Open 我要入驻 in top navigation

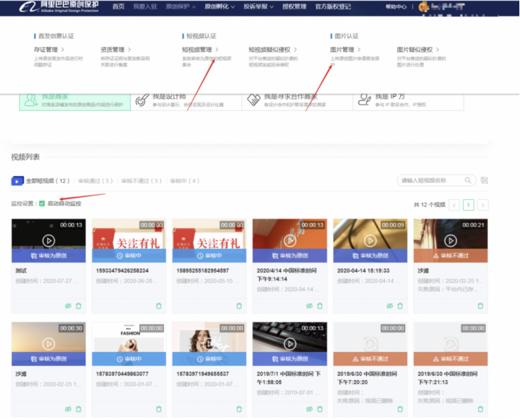pyautogui.click(x=145, y=7)
